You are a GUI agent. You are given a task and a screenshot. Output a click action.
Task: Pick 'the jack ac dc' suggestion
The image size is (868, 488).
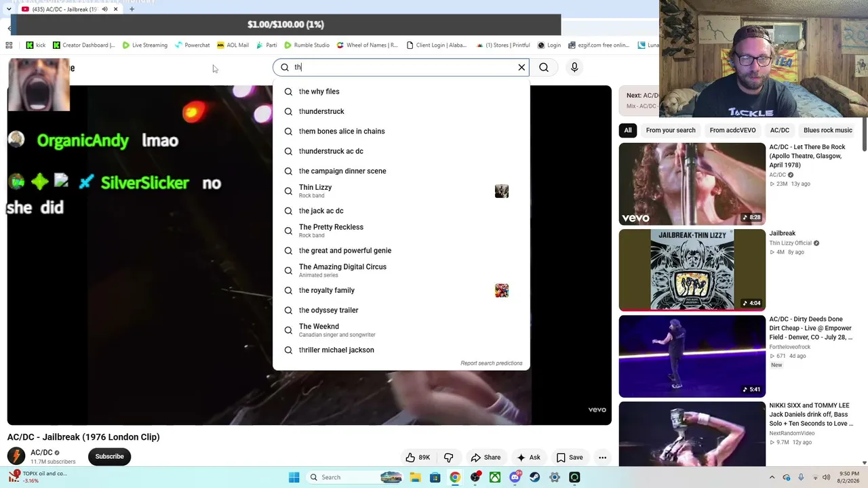pos(401,211)
